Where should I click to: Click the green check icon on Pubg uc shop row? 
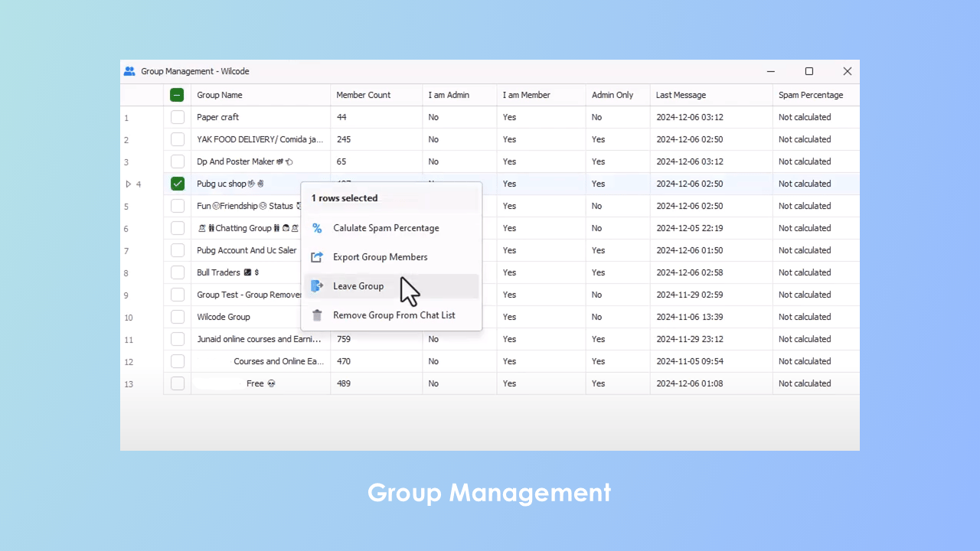coord(177,183)
